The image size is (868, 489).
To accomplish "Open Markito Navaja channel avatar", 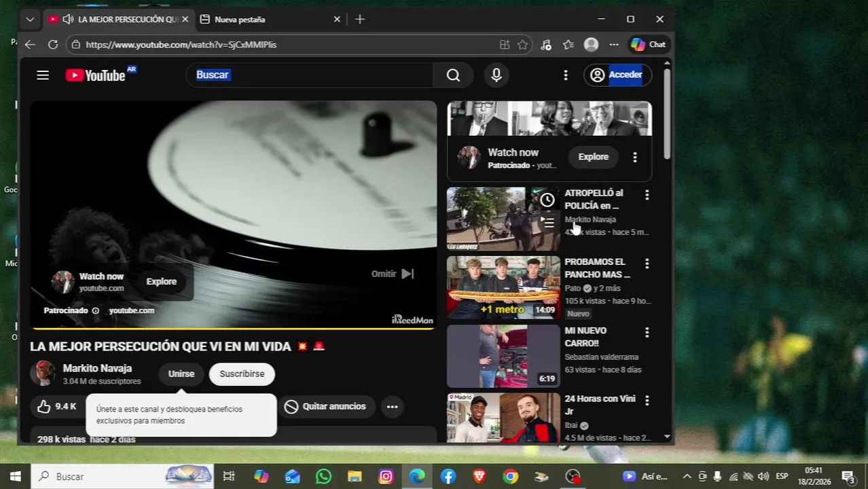I will click(x=42, y=374).
